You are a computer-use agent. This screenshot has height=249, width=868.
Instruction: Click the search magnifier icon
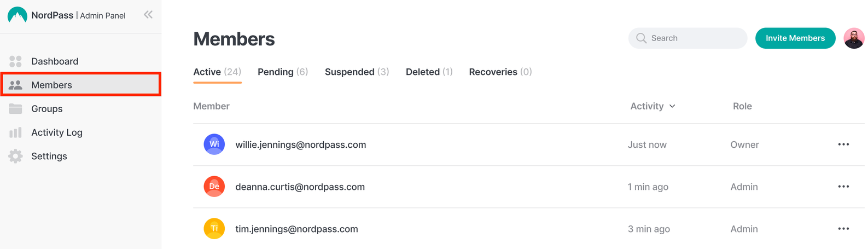[641, 38]
